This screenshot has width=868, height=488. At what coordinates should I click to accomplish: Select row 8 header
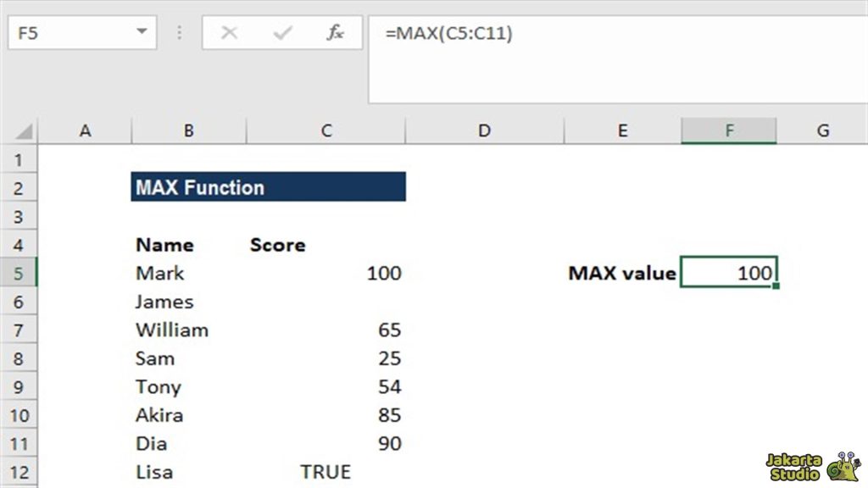19,358
